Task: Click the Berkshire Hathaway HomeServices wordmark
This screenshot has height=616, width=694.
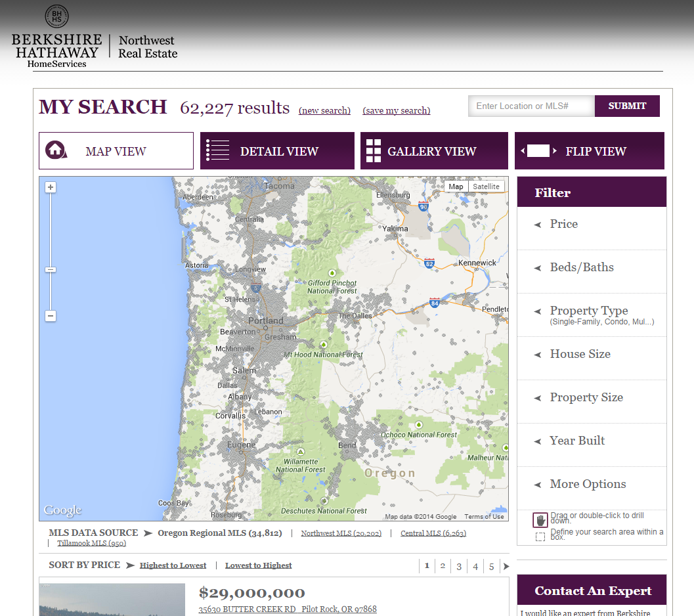Action: [x=56, y=51]
